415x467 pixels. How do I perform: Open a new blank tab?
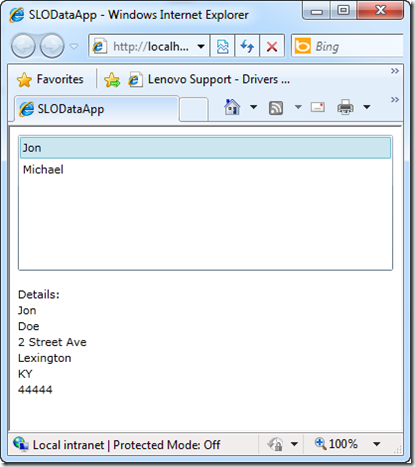pos(194,109)
